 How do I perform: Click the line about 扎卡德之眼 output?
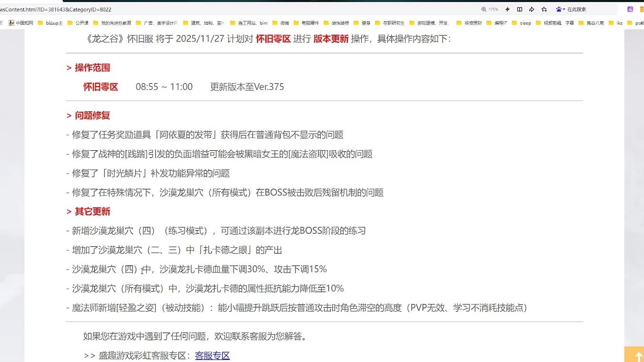(x=174, y=250)
